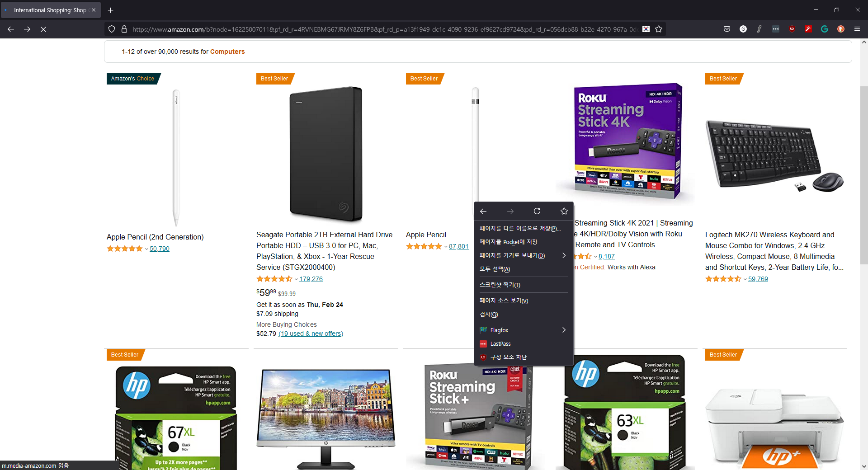Click the white HP printer image

click(x=774, y=428)
